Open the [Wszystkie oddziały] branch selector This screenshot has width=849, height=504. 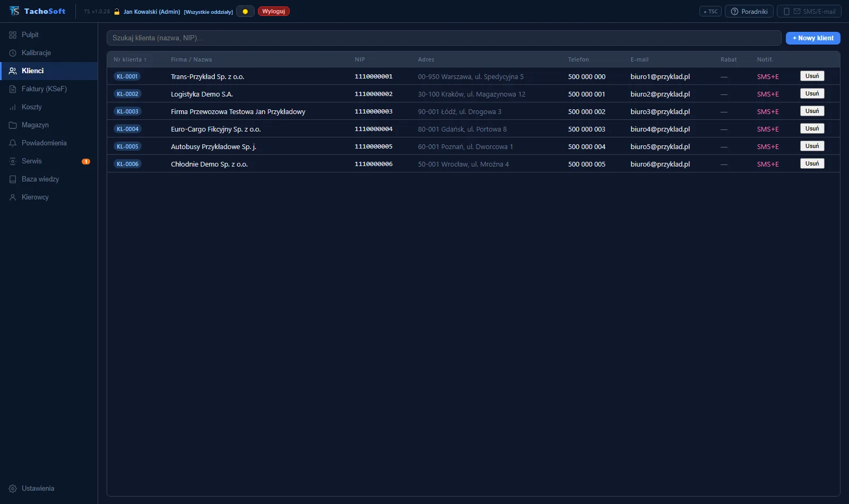[209, 12]
